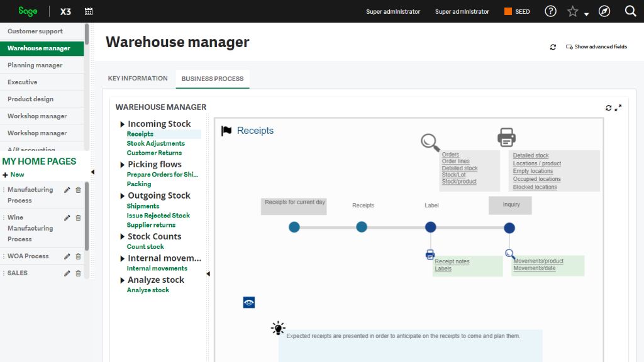This screenshot has width=644, height=362.
Task: Collapse the Stock Counts group
Action: coord(122,237)
